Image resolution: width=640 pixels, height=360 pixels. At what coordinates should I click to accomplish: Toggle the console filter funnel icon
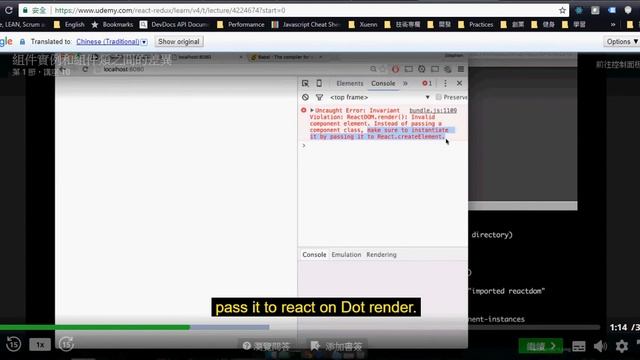pos(319,97)
